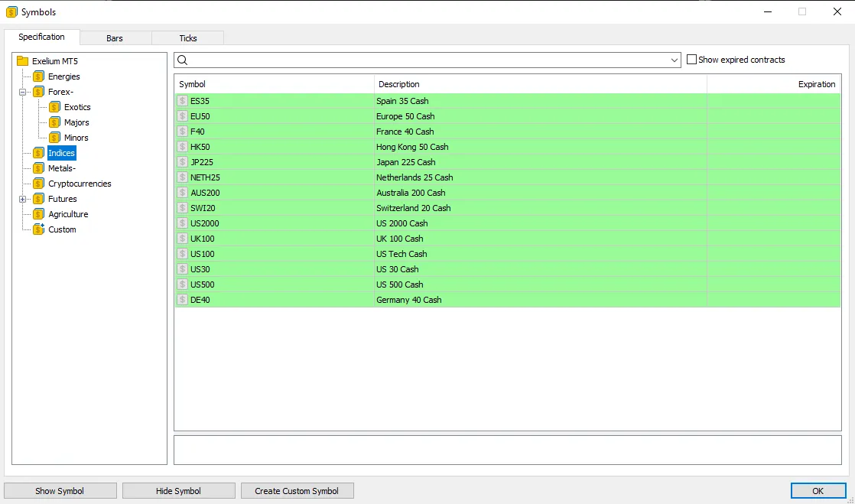The height and width of the screenshot is (504, 855).
Task: Click the dollar icon beside DE40
Action: pyautogui.click(x=182, y=300)
